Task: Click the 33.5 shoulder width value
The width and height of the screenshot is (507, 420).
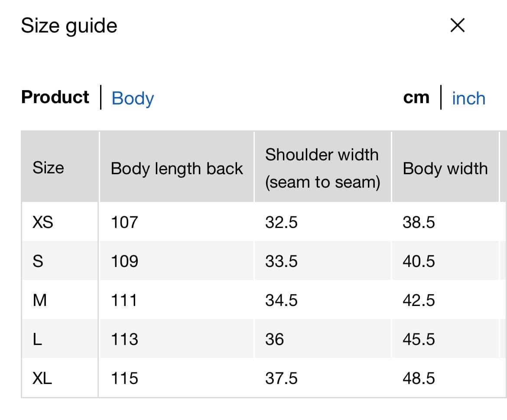Action: pos(281,261)
